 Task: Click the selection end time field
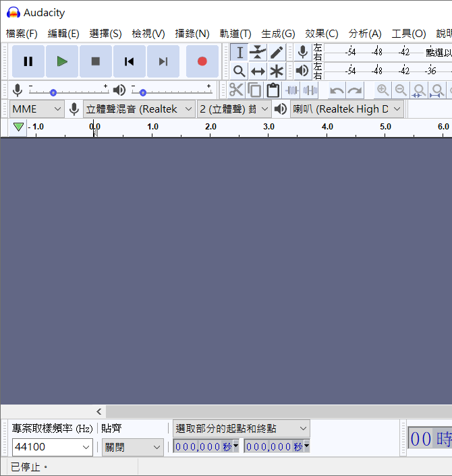277,446
